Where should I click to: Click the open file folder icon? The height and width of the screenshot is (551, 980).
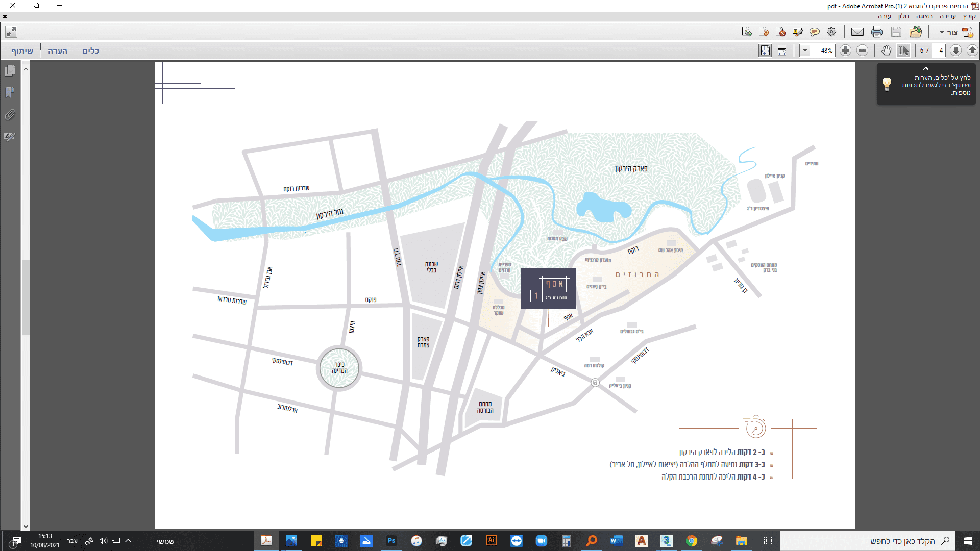click(915, 32)
